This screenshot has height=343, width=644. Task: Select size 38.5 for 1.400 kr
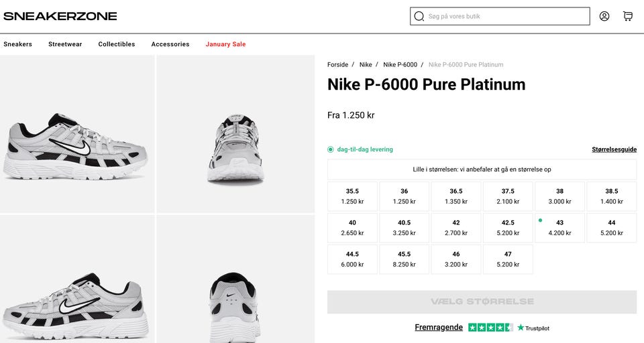click(x=611, y=196)
